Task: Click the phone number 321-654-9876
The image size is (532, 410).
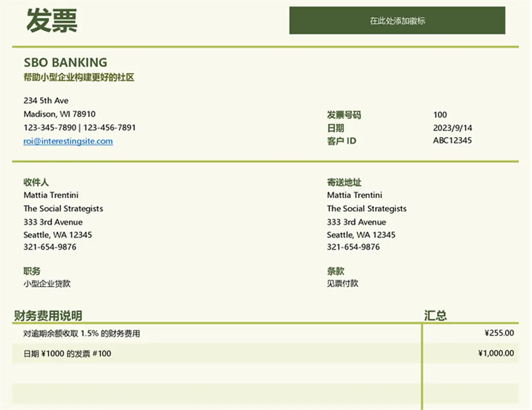Action: pos(50,247)
